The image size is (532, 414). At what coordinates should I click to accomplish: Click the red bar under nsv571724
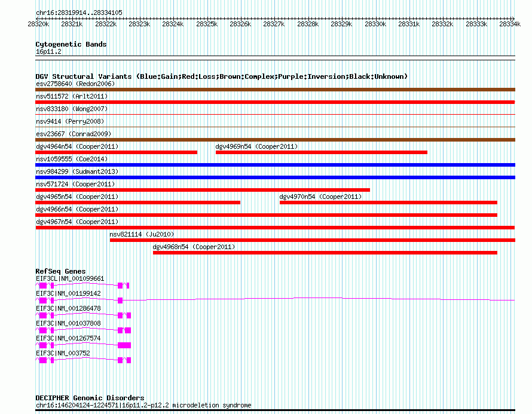203,190
